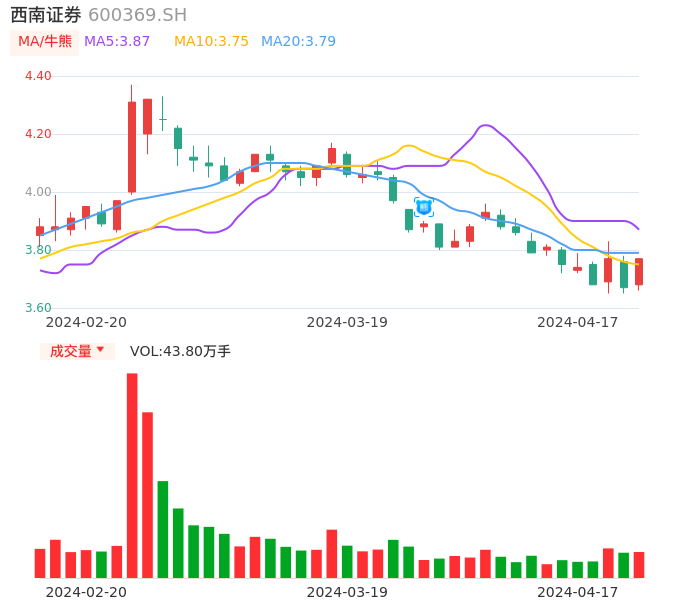Click the last red candlestick on the right
The width and height of the screenshot is (686, 606).
pyautogui.click(x=639, y=272)
